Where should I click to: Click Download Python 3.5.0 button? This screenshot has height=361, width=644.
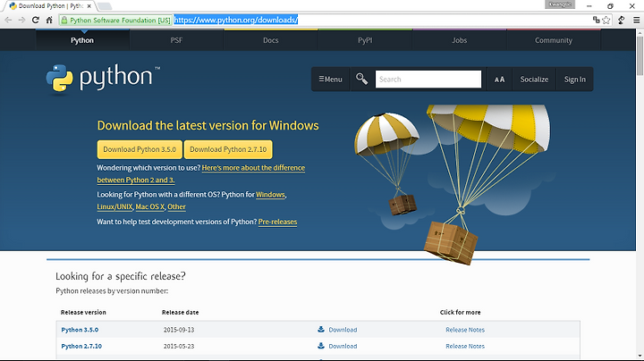coord(140,149)
